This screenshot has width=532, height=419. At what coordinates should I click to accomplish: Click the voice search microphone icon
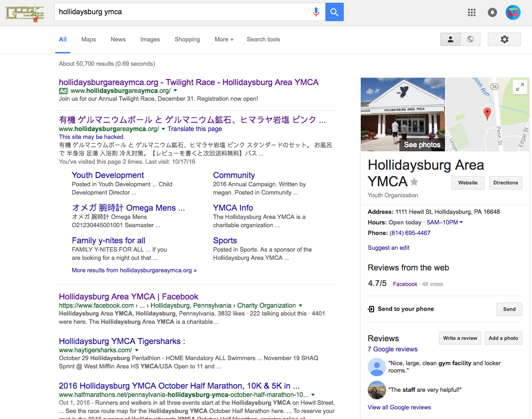[316, 12]
